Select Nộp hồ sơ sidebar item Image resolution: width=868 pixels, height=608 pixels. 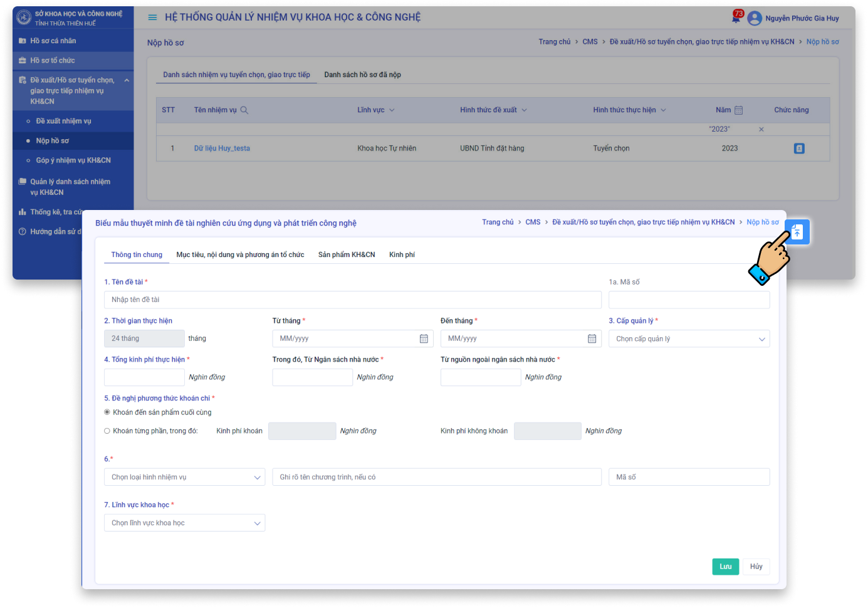click(x=53, y=141)
